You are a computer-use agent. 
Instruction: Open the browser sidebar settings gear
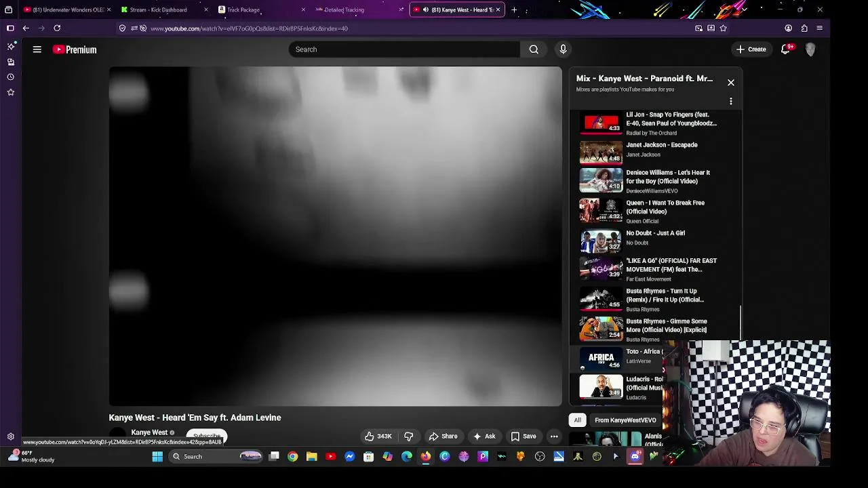(11, 436)
